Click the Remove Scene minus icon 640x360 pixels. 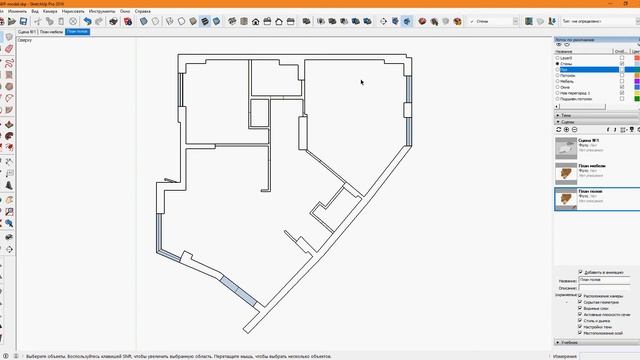tap(574, 129)
